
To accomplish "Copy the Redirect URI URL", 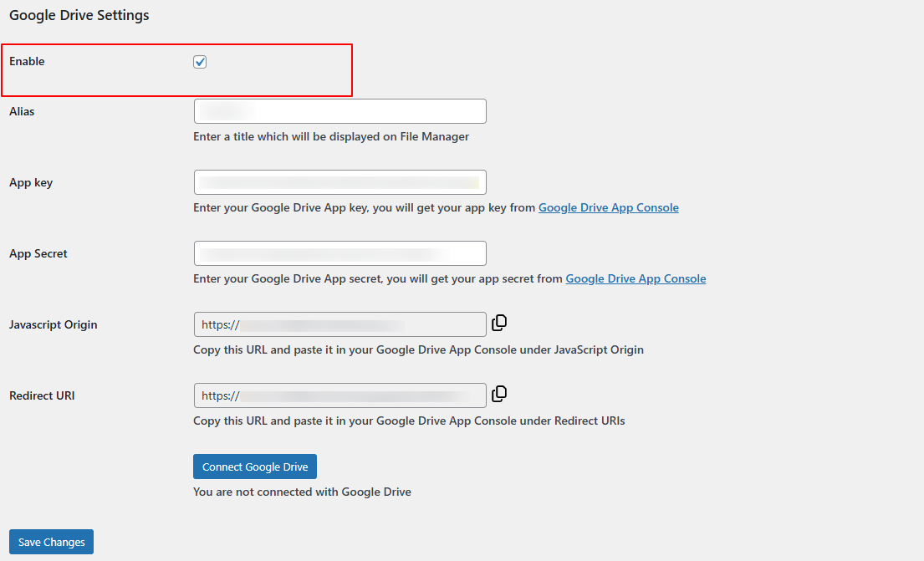I will (x=499, y=394).
